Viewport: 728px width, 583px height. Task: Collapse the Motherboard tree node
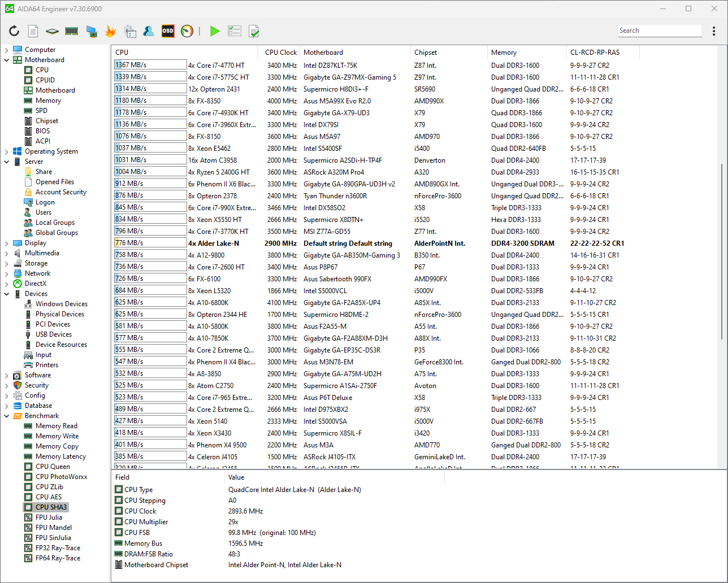pos(7,60)
